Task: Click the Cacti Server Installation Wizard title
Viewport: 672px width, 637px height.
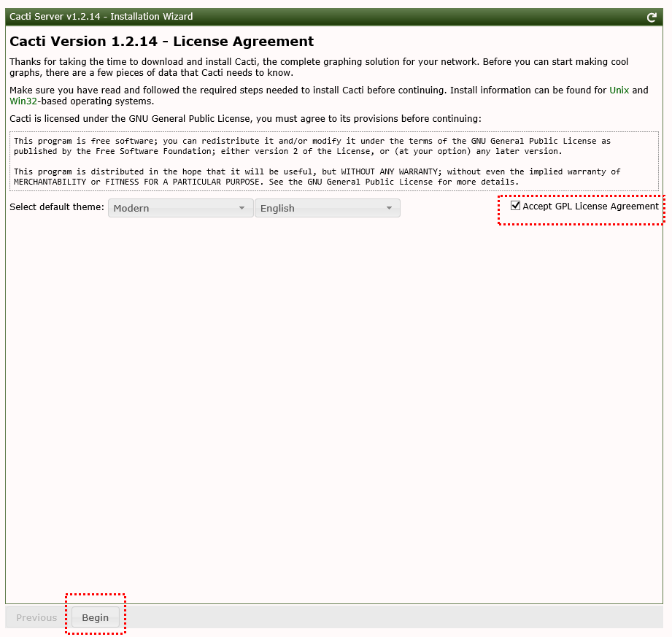Action: click(x=101, y=16)
